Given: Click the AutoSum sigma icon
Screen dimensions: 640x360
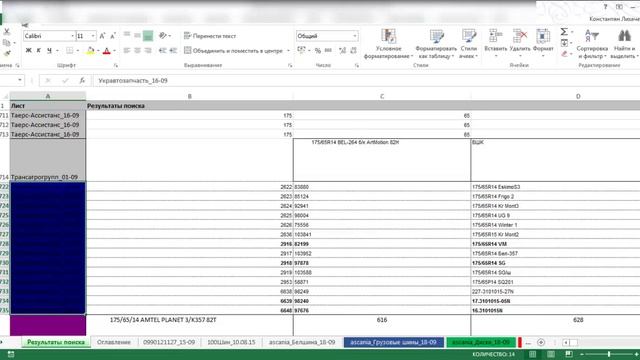Looking at the screenshot, I should click(x=564, y=32).
